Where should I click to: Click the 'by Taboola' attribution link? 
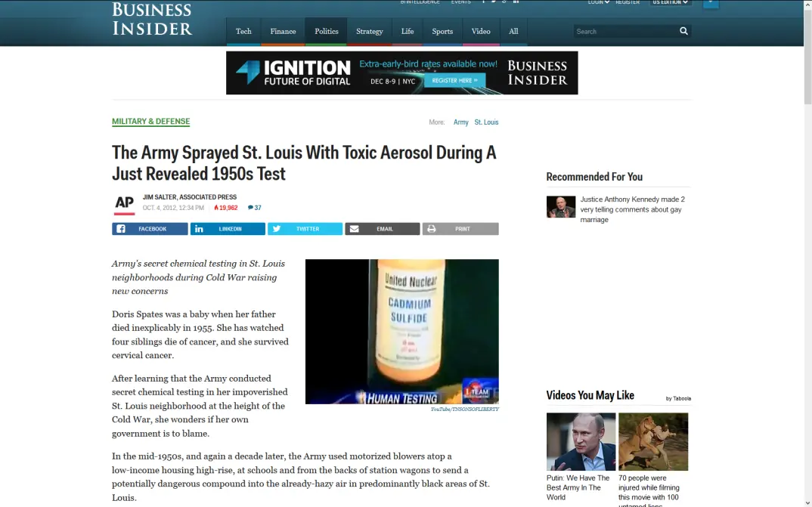[678, 398]
